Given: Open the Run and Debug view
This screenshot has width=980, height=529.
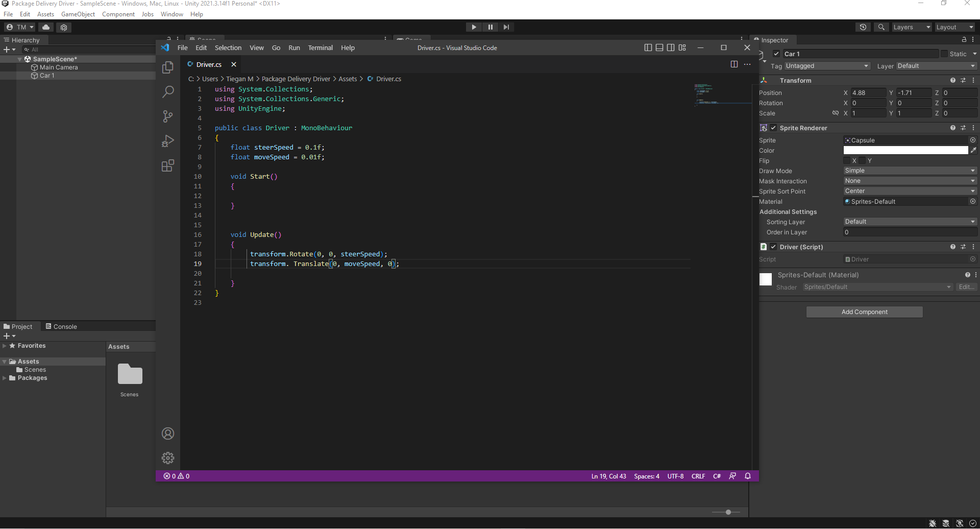Looking at the screenshot, I should point(167,141).
